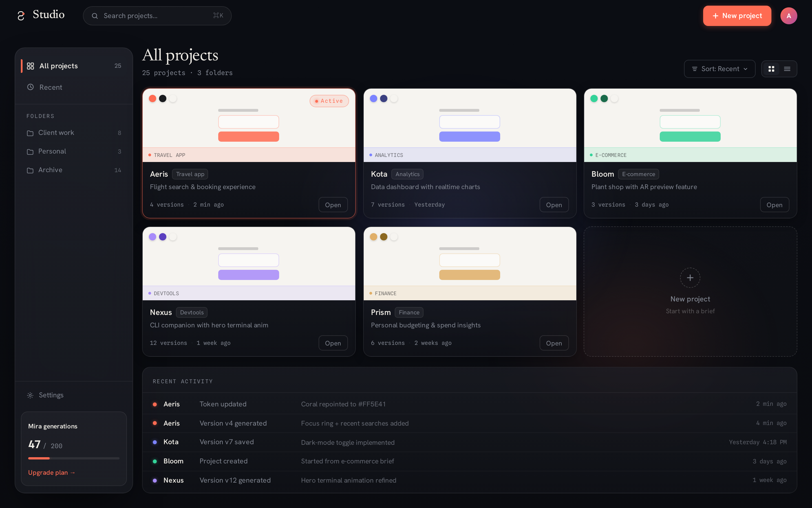Open the Nexus project
812x508 pixels.
click(333, 343)
